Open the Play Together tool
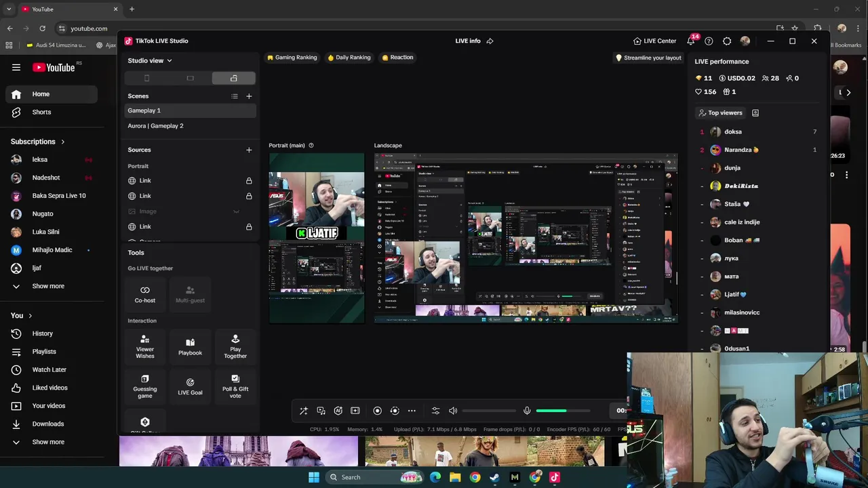The image size is (868, 488). (x=235, y=346)
